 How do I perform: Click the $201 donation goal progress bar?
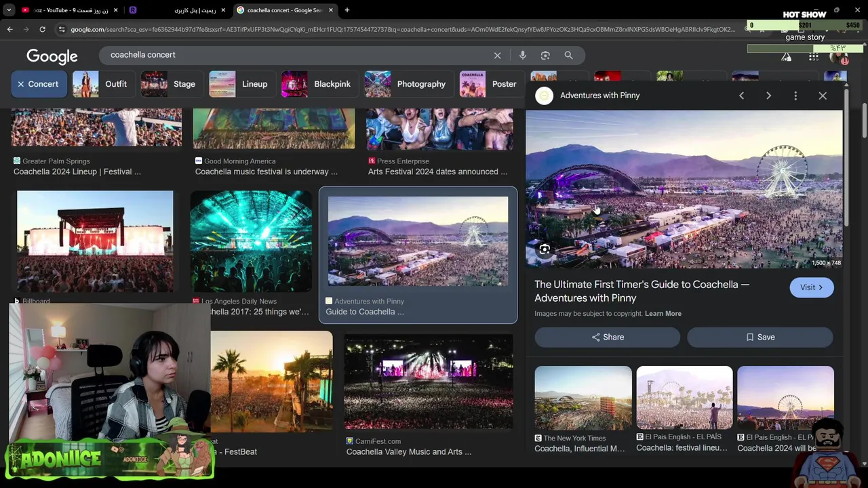tap(805, 25)
